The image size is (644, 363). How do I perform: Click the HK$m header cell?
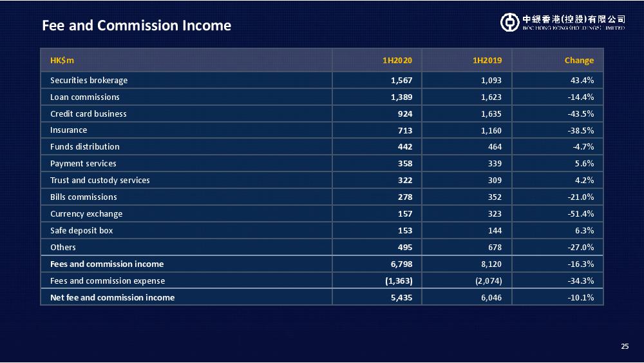(62, 61)
